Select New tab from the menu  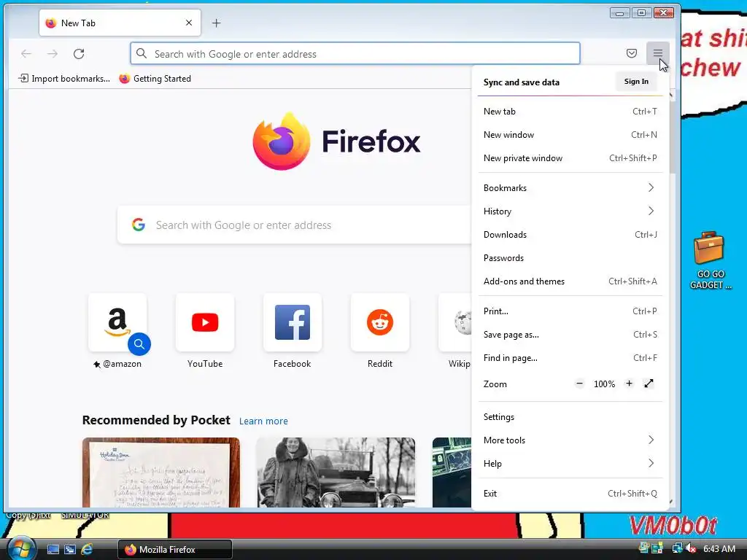tap(570, 112)
